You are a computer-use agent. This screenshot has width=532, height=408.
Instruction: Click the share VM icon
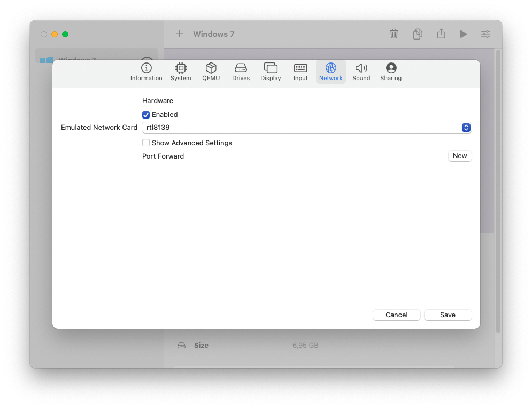[x=441, y=34]
